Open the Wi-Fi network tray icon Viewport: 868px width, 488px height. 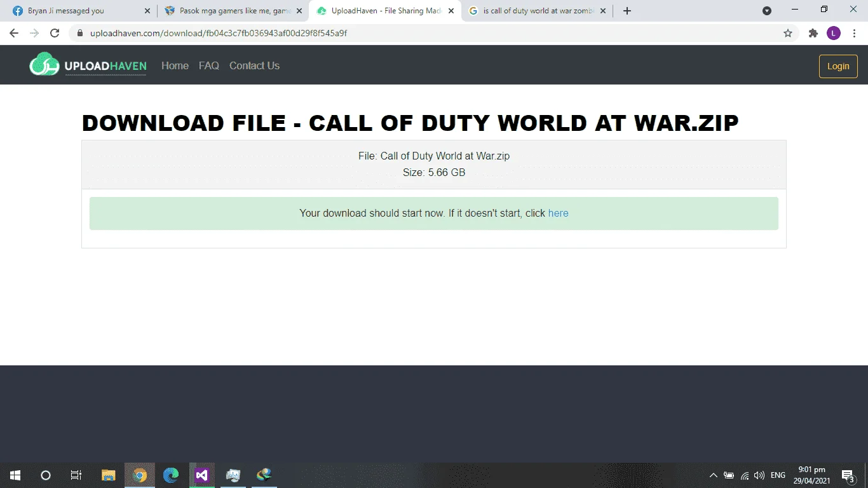coord(745,475)
